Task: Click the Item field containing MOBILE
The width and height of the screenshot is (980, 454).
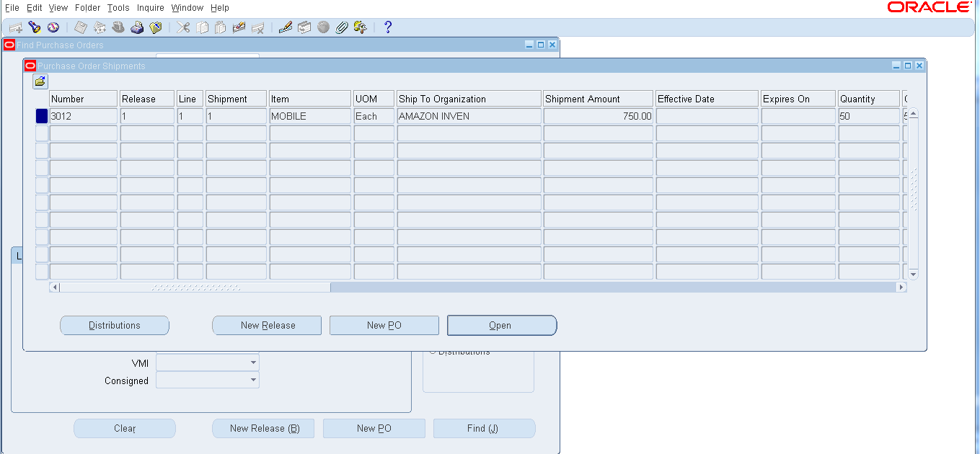Action: coord(310,116)
